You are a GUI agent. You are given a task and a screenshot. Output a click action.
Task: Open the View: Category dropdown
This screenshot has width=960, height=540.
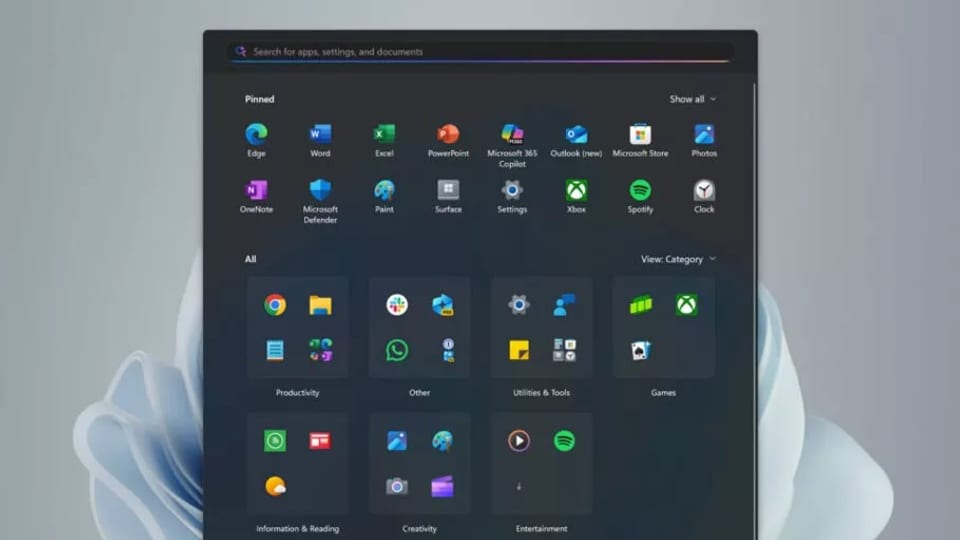tap(678, 259)
